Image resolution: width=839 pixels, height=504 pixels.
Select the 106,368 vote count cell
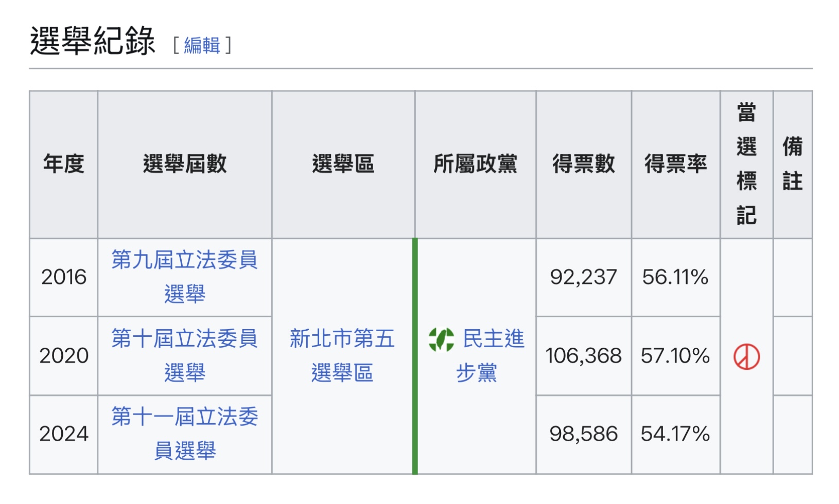click(583, 356)
